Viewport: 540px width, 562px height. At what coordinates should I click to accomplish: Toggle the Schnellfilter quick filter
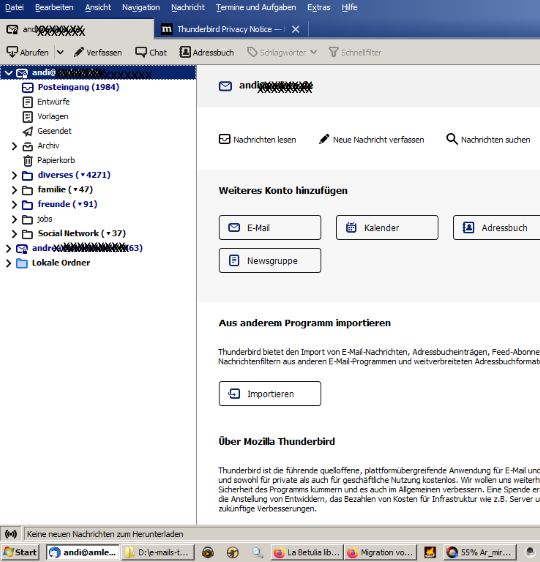coord(355,52)
